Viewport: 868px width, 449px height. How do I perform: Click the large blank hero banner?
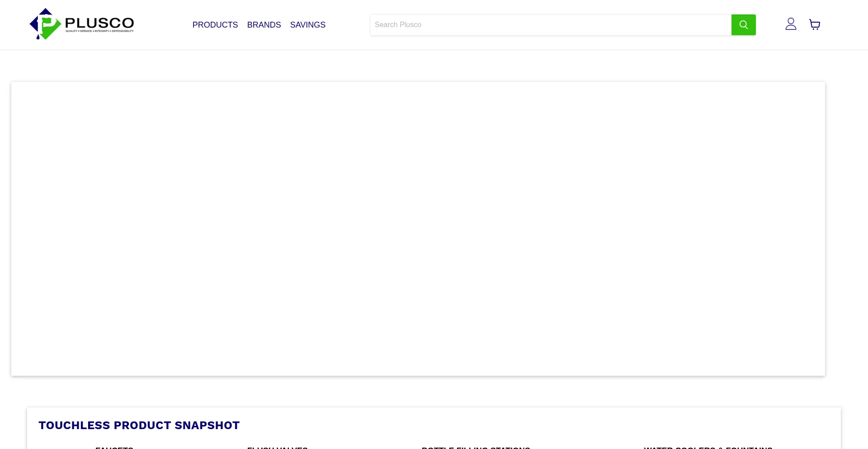pos(418,228)
